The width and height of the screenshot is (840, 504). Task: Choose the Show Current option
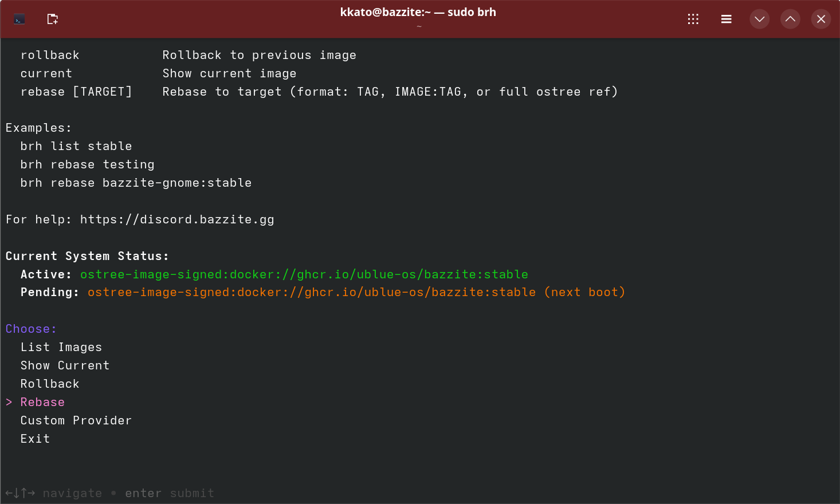pyautogui.click(x=65, y=365)
